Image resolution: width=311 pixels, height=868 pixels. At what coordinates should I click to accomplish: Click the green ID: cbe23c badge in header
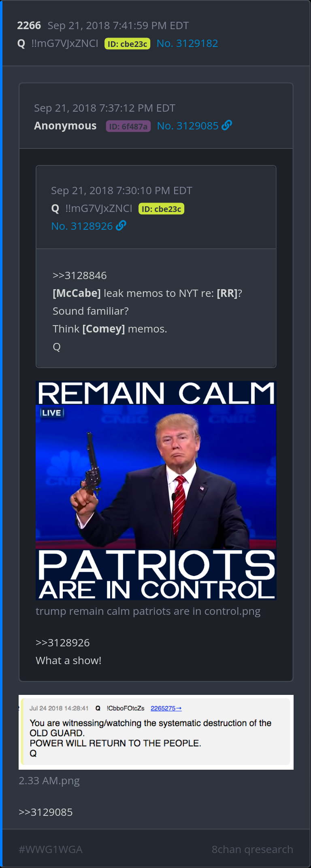[128, 44]
